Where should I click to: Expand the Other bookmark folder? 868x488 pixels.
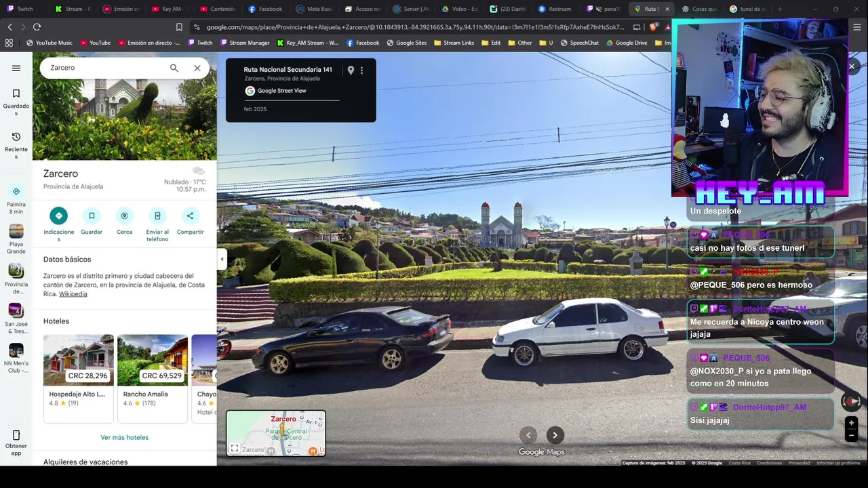pyautogui.click(x=520, y=43)
